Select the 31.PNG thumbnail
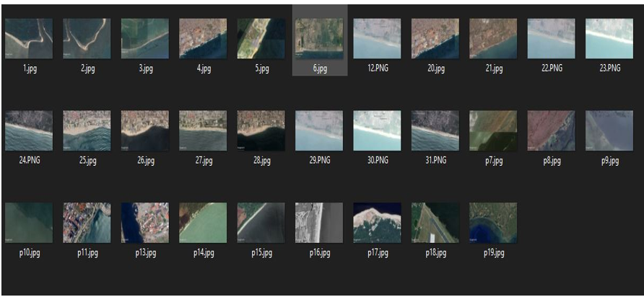Screen dimensions: 644x297 pos(435,130)
